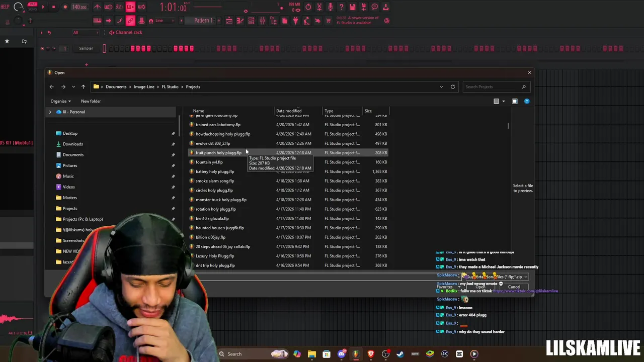
Task: Click the save project floppy icon
Action: [353, 7]
